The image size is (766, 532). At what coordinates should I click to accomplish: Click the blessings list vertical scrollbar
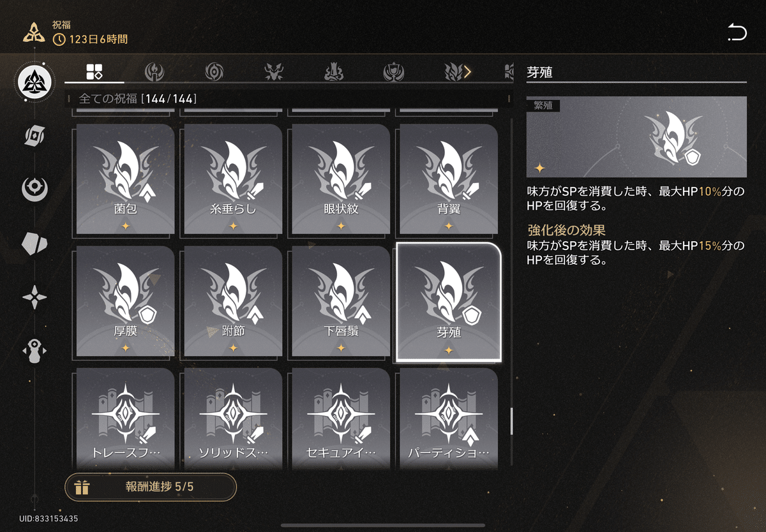click(x=511, y=421)
